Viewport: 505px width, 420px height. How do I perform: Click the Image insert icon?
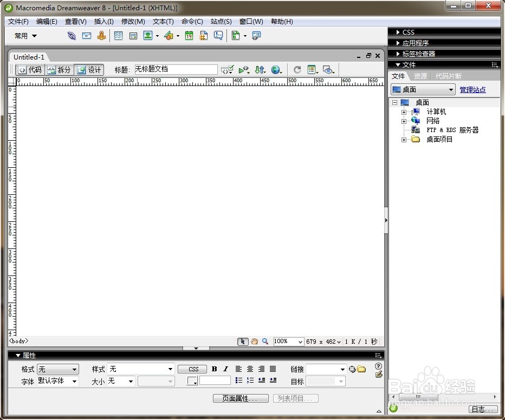(x=148, y=35)
